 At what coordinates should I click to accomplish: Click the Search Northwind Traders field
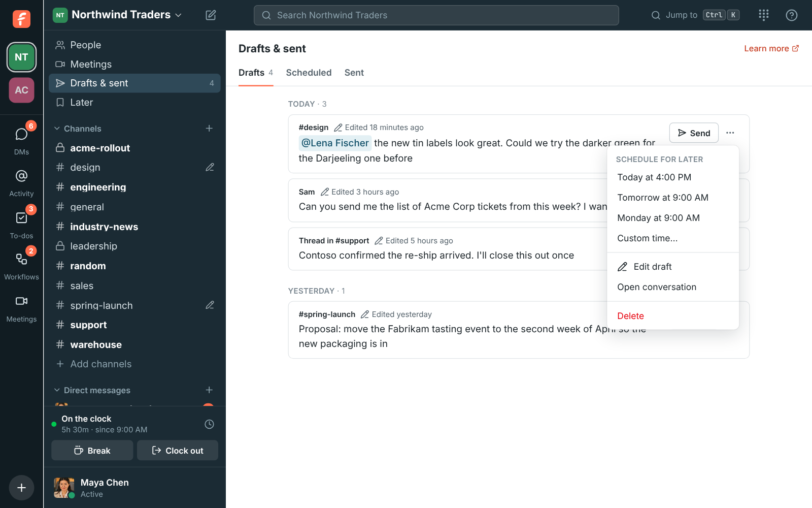point(436,15)
